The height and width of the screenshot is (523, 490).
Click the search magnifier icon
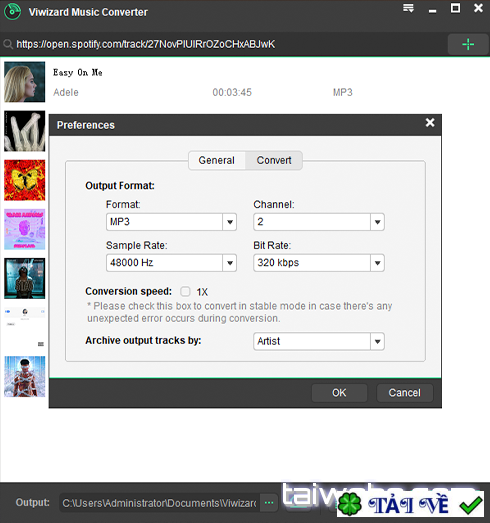[8, 44]
